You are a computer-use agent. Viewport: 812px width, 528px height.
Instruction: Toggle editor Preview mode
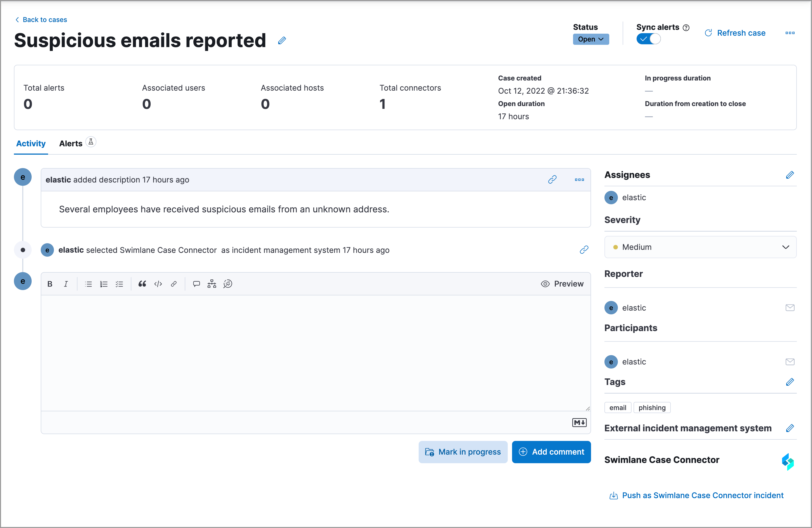tap(562, 284)
